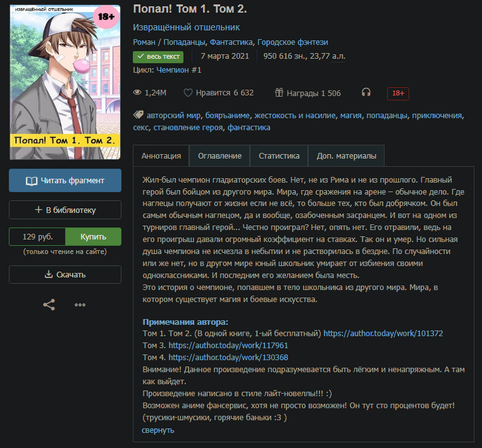Open the three-dots more options menu

point(80,305)
